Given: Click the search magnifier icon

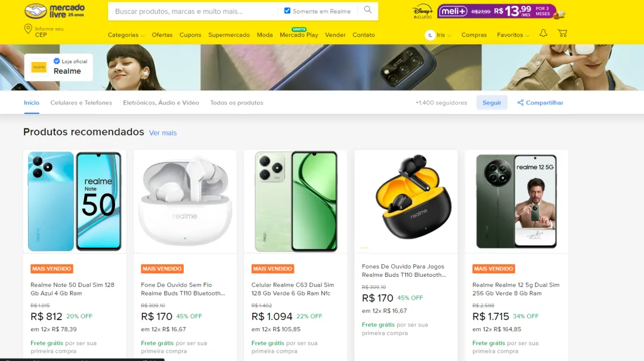Looking at the screenshot, I should [368, 10].
